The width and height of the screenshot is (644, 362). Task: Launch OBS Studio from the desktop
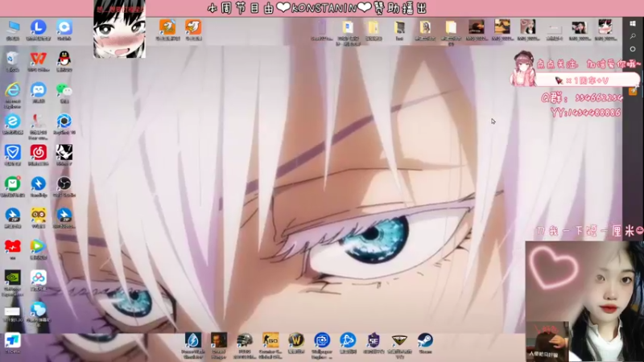(64, 184)
